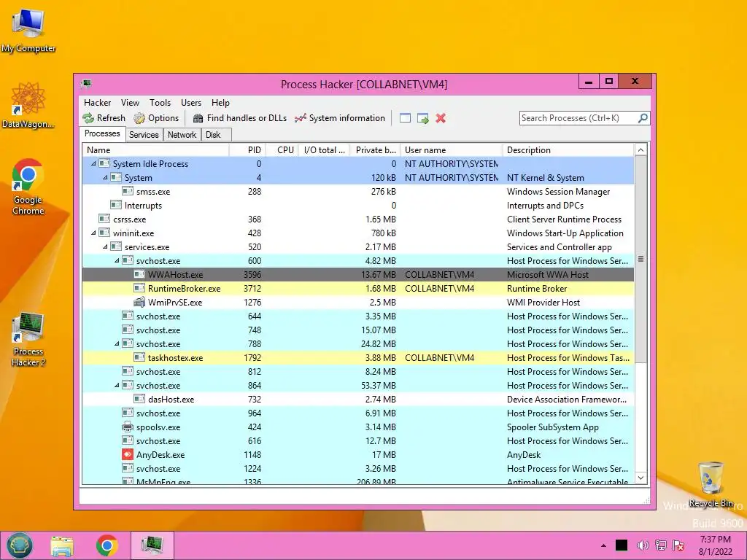Click the find window toolbar icon

tap(405, 118)
